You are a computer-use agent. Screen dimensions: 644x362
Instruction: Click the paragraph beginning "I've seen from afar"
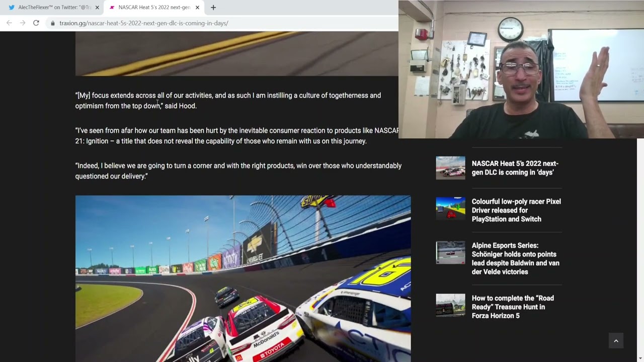(237, 136)
